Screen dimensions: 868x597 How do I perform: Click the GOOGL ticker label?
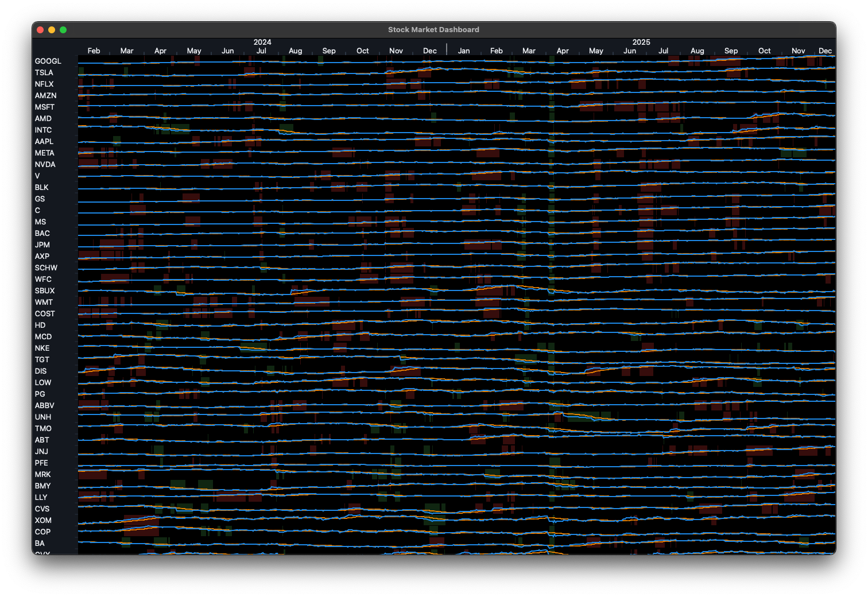click(x=48, y=61)
